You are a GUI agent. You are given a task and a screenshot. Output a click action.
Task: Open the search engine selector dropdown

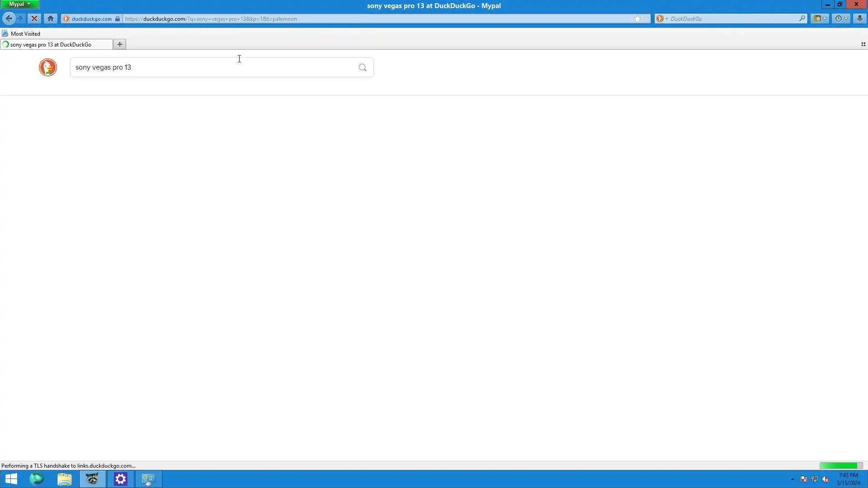(x=662, y=19)
